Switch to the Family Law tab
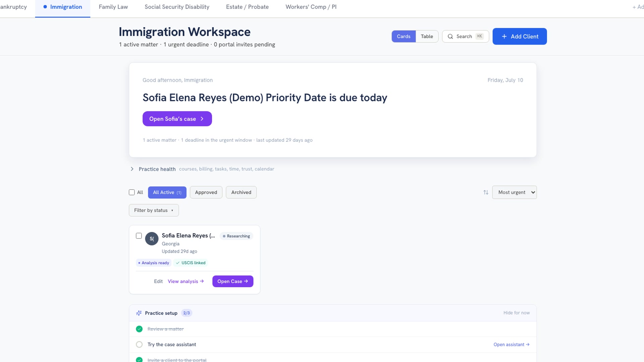The width and height of the screenshot is (644, 362). pyautogui.click(x=113, y=7)
